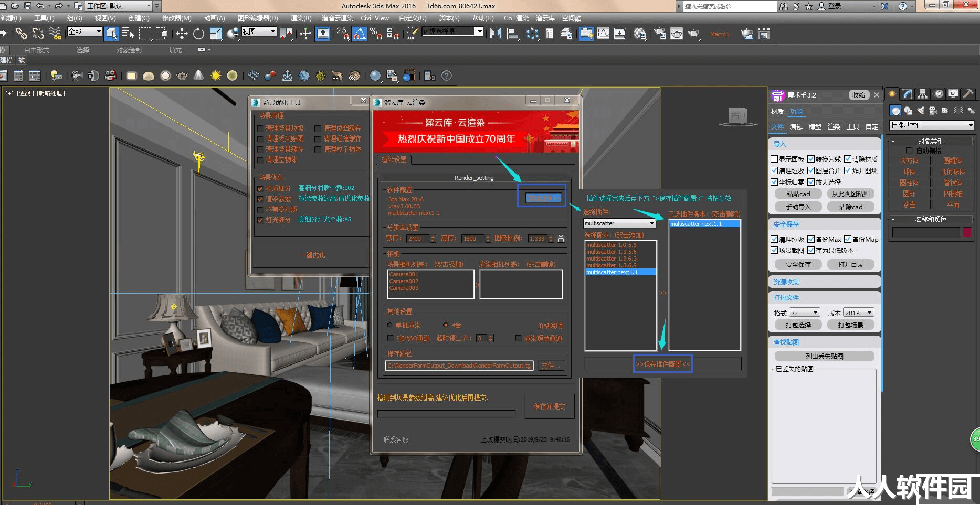Check the 不兼容材质 checkbox
Viewport: 980px width, 505px height.
tap(260, 210)
